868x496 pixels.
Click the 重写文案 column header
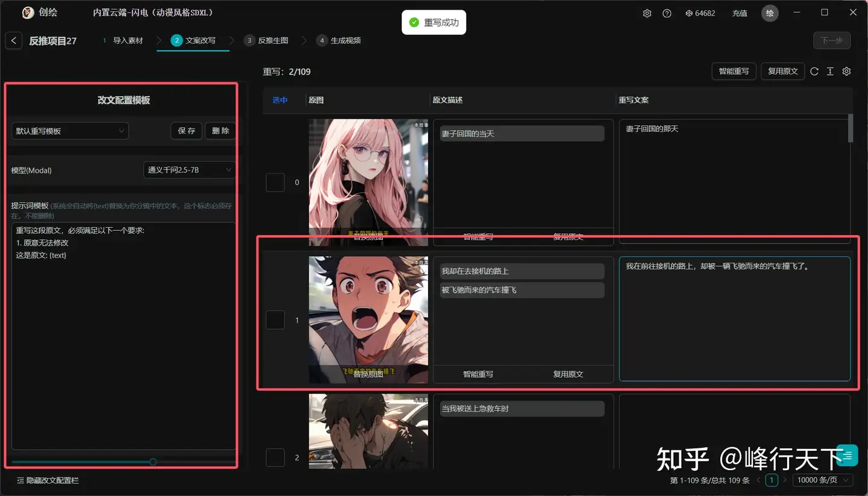(634, 100)
